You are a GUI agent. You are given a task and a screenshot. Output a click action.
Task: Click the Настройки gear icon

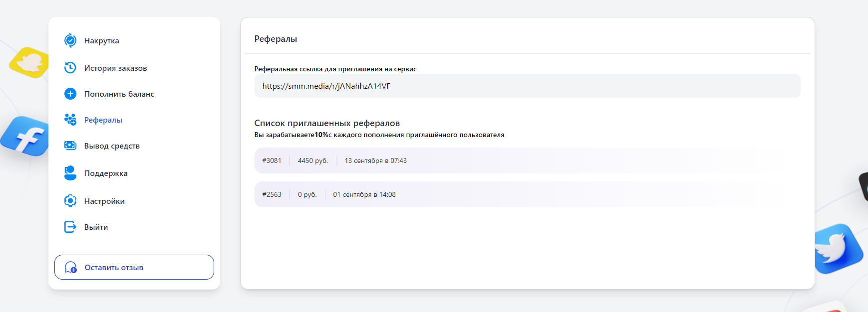[x=70, y=201]
